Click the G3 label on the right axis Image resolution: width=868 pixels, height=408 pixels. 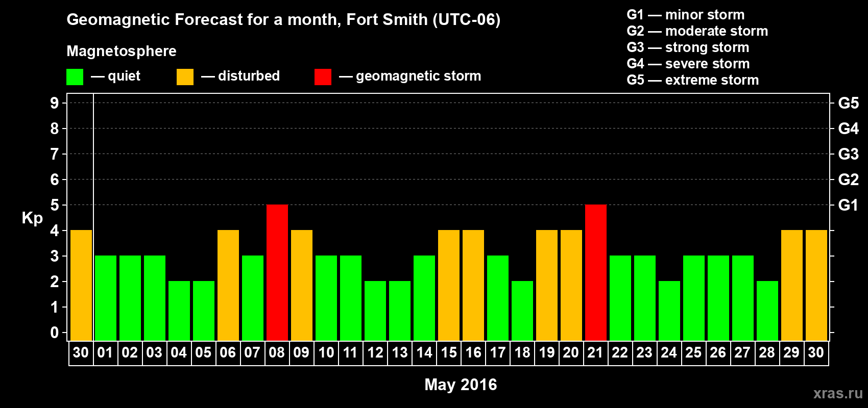click(848, 154)
